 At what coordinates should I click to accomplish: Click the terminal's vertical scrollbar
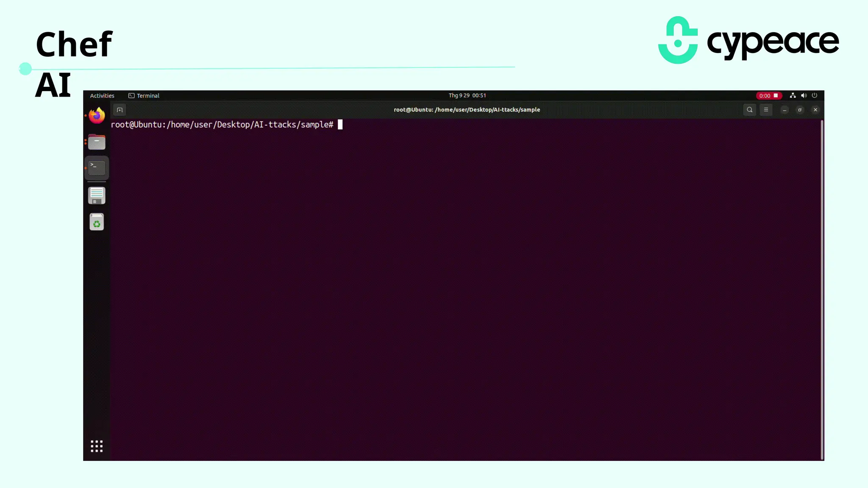[x=822, y=289]
